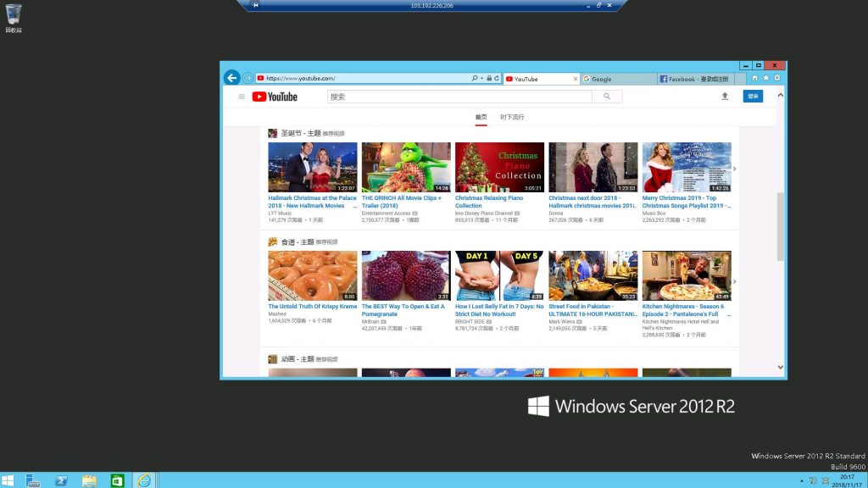The width and height of the screenshot is (868, 488).
Task: Open THE GRINCH All Movie Clips thumbnail
Action: [x=406, y=167]
